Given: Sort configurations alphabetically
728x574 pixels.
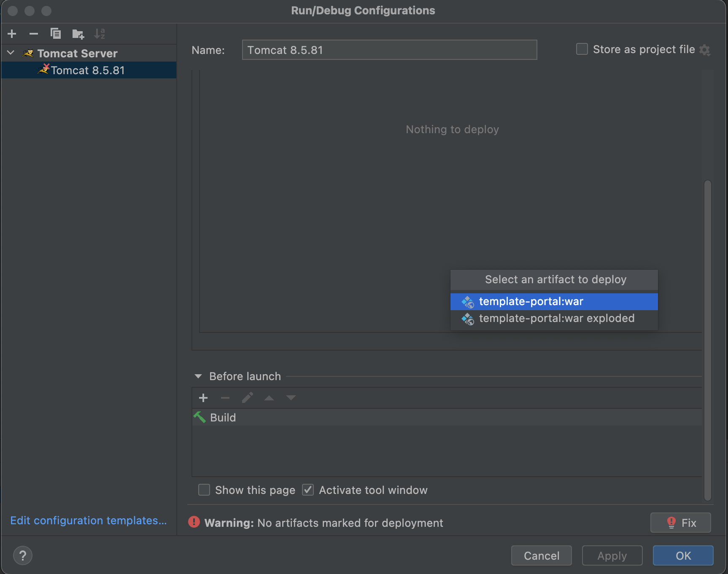Looking at the screenshot, I should [x=100, y=34].
